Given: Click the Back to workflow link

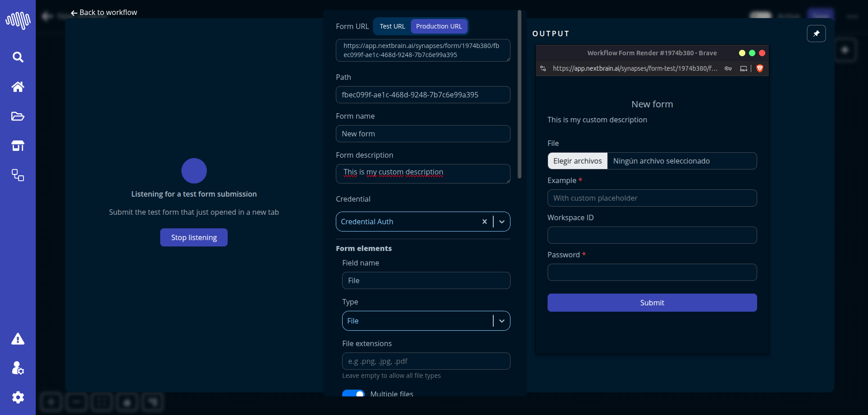Looking at the screenshot, I should (x=104, y=13).
